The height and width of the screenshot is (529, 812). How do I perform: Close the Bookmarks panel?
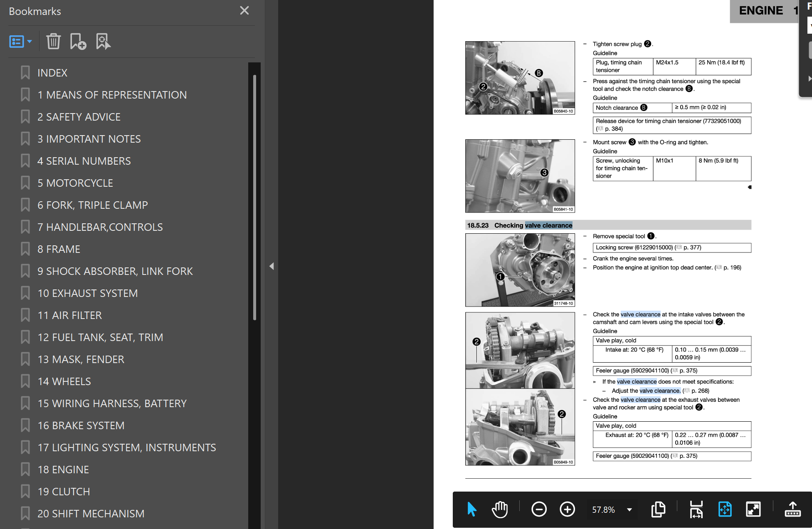pyautogui.click(x=244, y=11)
